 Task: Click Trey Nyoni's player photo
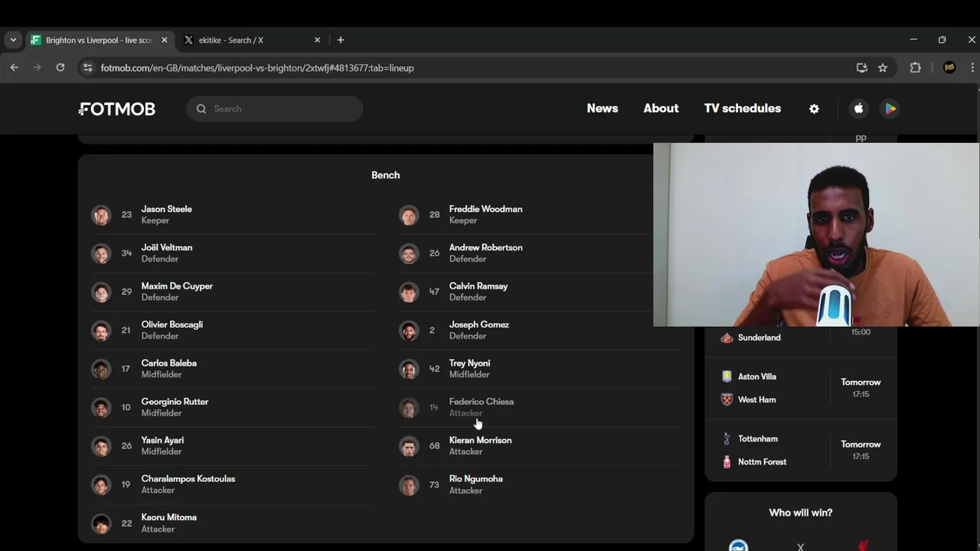click(409, 369)
